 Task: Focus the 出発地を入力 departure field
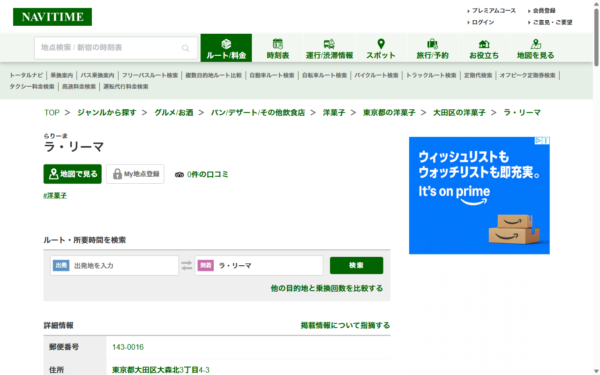click(x=114, y=266)
